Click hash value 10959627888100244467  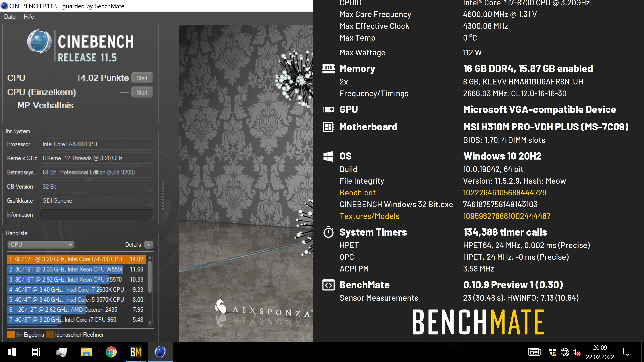(507, 216)
